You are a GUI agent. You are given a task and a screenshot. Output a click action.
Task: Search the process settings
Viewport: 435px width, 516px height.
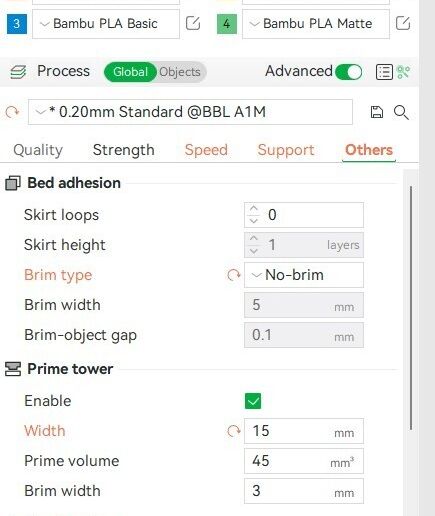click(401, 112)
